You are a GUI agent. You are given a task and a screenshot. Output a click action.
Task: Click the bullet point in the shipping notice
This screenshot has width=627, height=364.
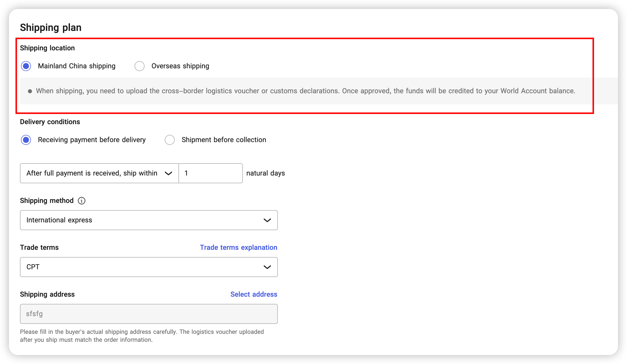30,91
